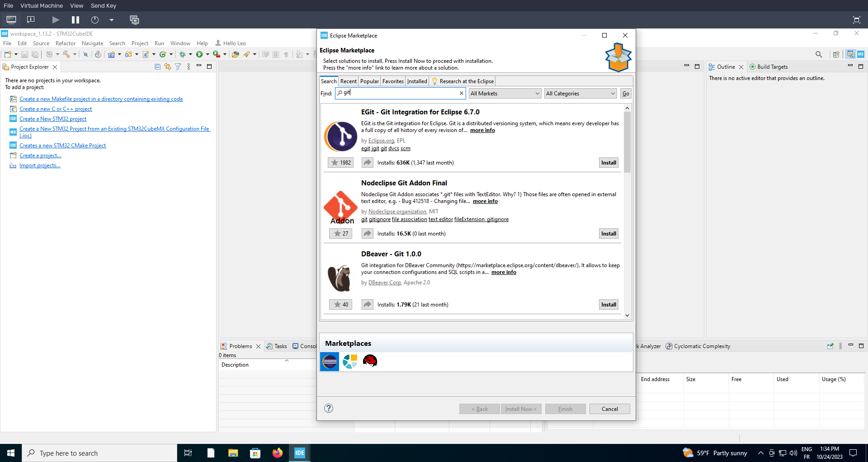The width and height of the screenshot is (868, 462).
Task: Switch to the C/C++ perspective icon
Action: [x=851, y=54]
